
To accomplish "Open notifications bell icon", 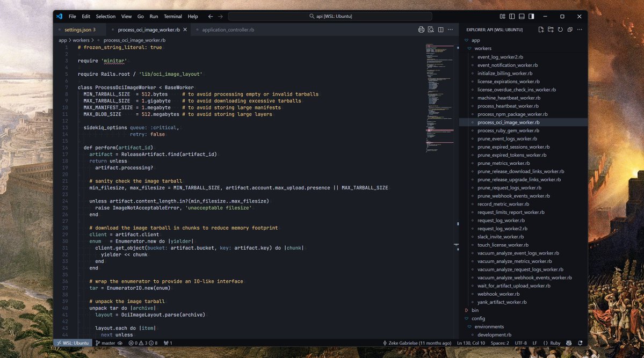I will 580,343.
